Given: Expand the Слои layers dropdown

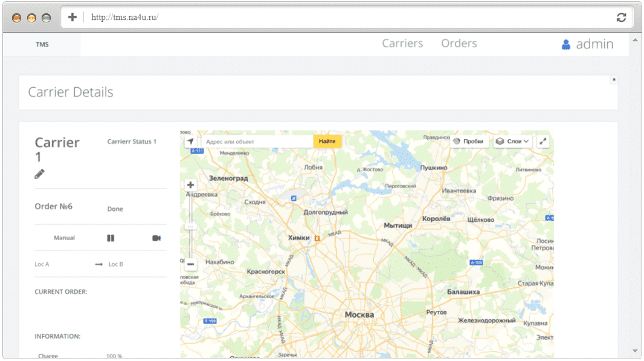Looking at the screenshot, I should 512,141.
